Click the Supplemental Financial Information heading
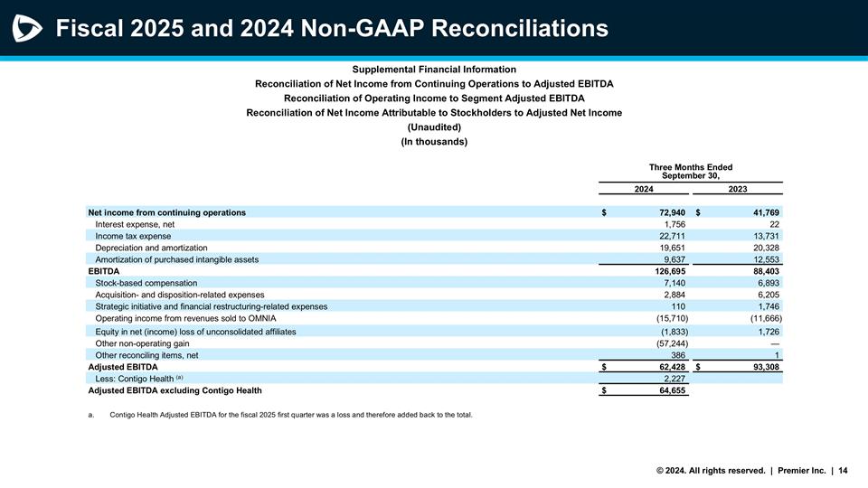This screenshot has width=868, height=488. coord(434,70)
